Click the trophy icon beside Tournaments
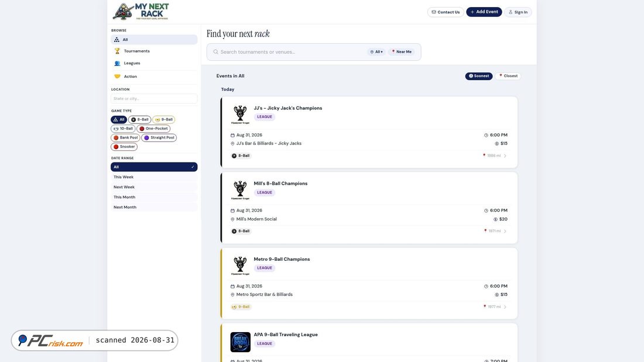The width and height of the screenshot is (644, 362). tap(117, 51)
